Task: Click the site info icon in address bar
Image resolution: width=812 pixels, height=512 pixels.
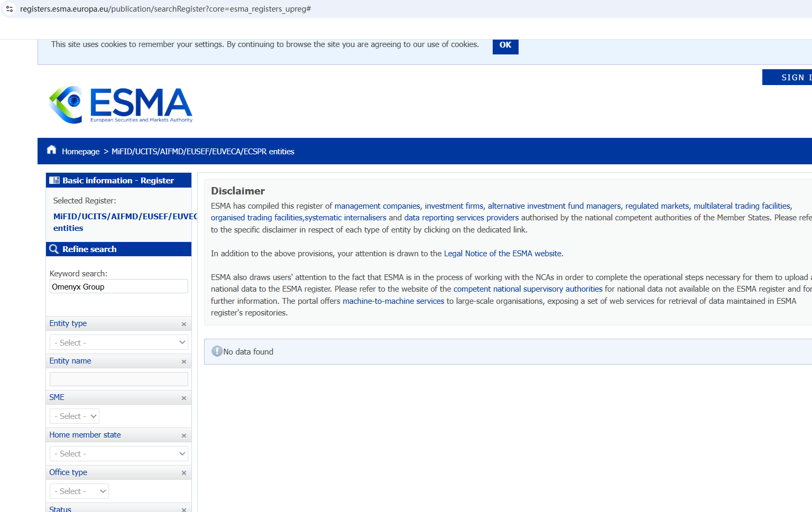Action: (x=10, y=9)
